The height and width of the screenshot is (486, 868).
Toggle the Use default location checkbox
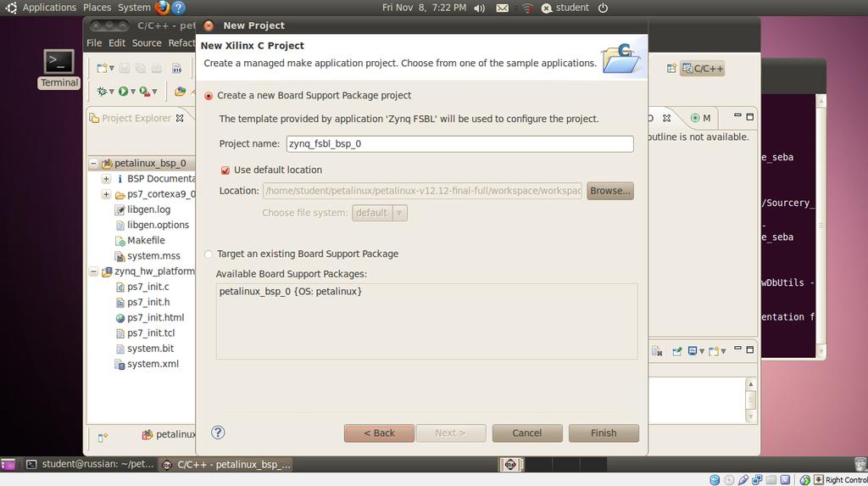click(x=225, y=170)
